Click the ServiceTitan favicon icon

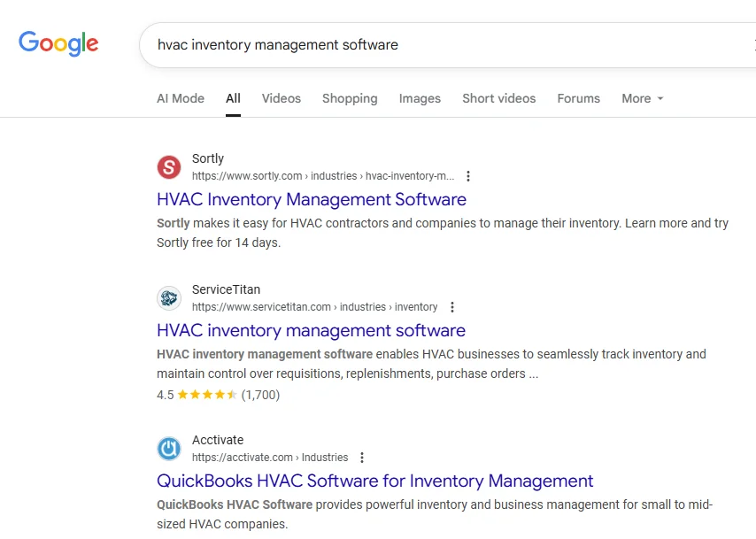click(169, 298)
